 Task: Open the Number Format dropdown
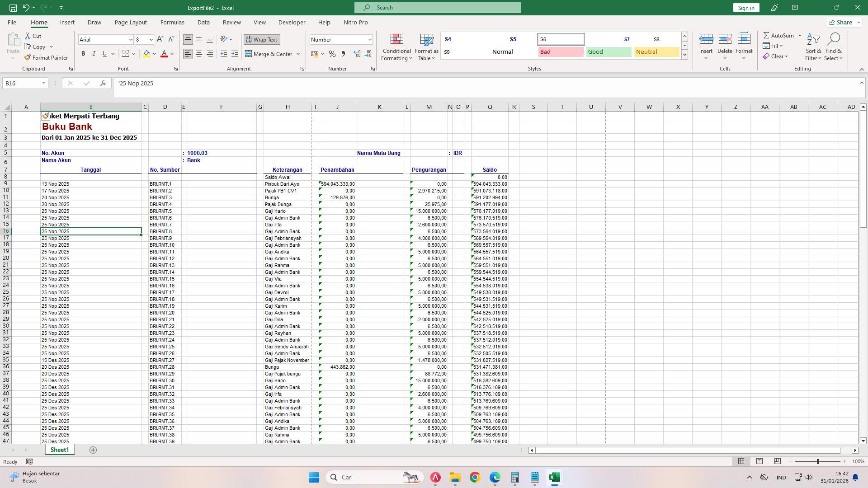coord(370,40)
